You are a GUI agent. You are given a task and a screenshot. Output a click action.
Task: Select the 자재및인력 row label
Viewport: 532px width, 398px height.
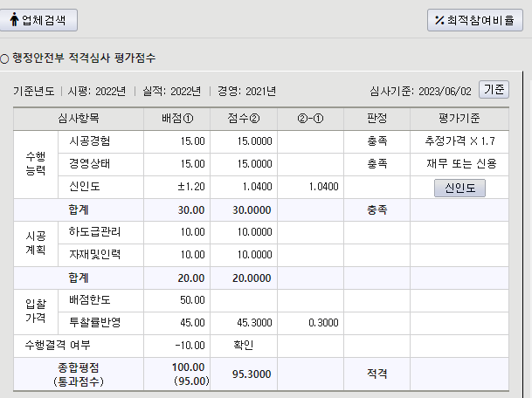[x=94, y=255]
